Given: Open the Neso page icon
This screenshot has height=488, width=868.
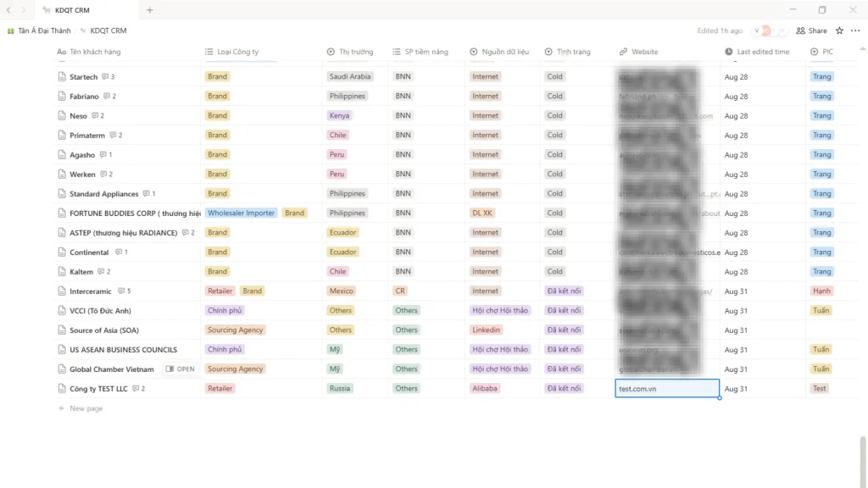Looking at the screenshot, I should tap(62, 115).
